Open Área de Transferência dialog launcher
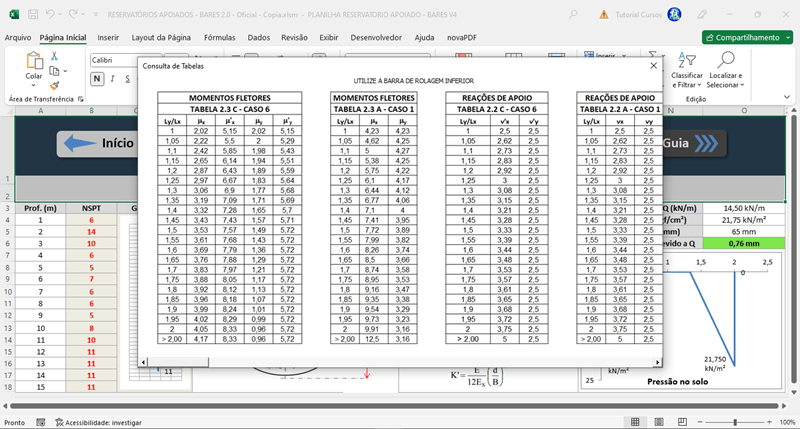The width and height of the screenshot is (800, 429). coord(80,99)
